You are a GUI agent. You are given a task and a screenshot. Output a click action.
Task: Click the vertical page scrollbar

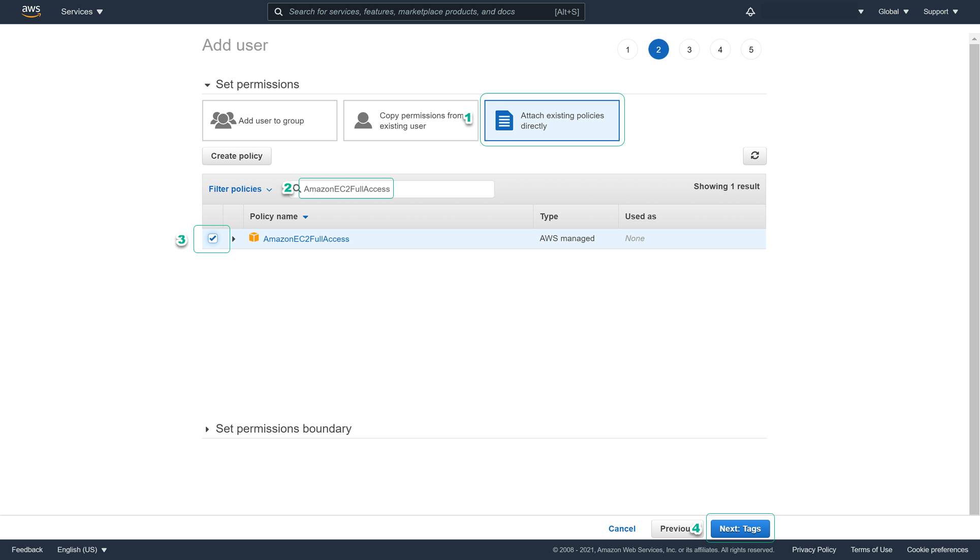[x=974, y=279]
